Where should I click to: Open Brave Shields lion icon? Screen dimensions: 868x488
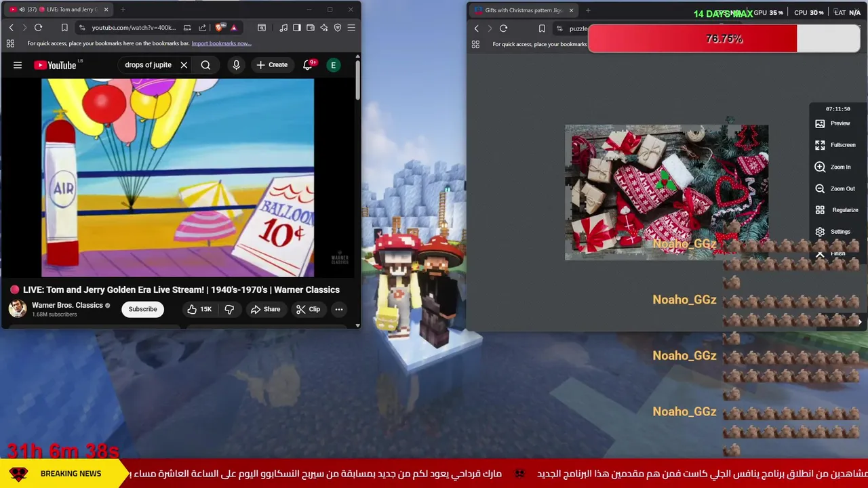click(x=219, y=28)
